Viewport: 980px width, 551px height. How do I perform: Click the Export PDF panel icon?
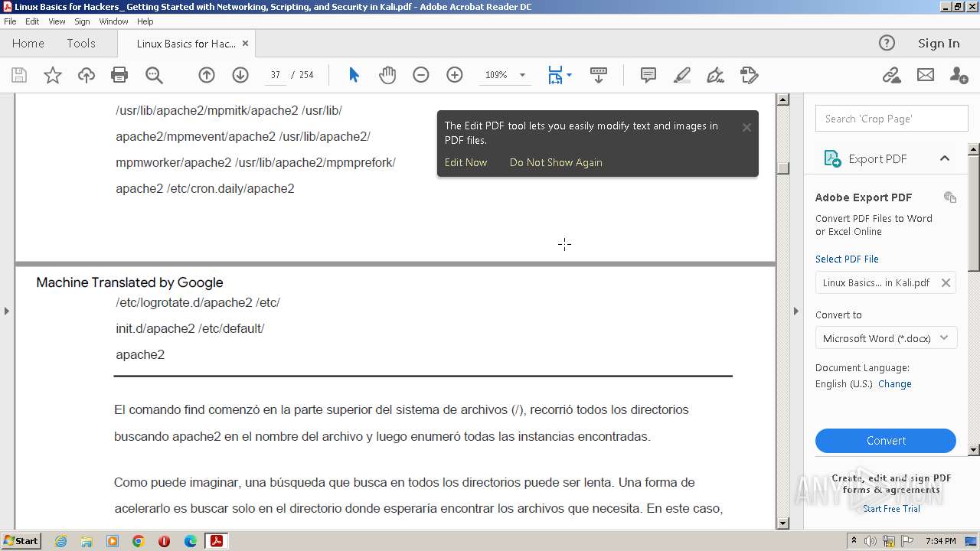click(x=832, y=158)
